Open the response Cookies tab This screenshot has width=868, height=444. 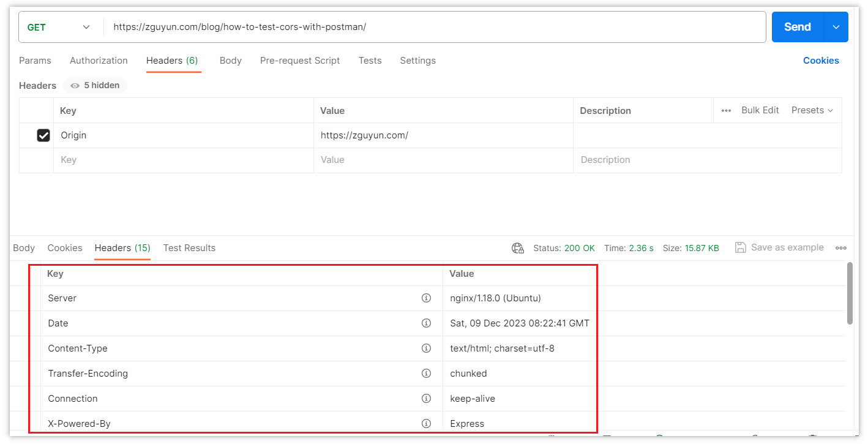(65, 248)
